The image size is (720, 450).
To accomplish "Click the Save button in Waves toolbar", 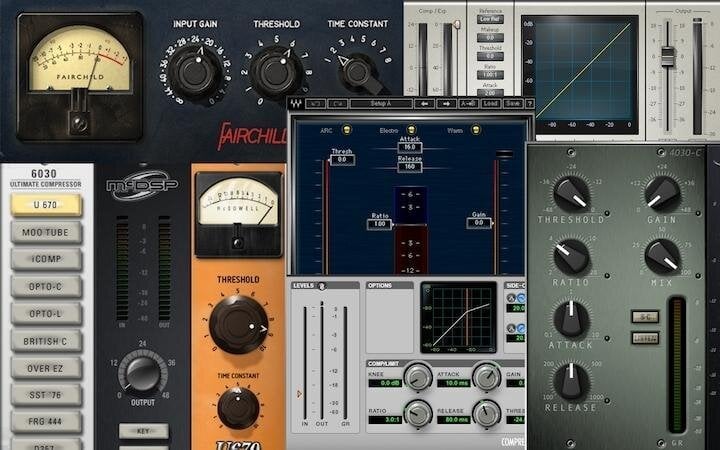I will [513, 104].
